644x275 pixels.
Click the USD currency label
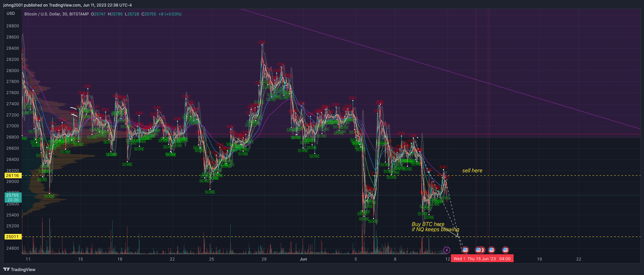point(11,13)
